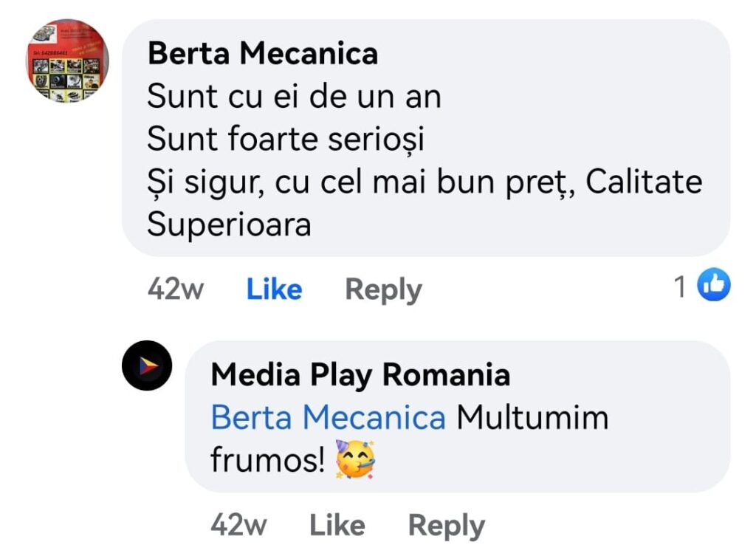Image resolution: width=756 pixels, height=556 pixels.
Task: Click the blue Berta Mecanica mention in reply
Action: [x=328, y=418]
